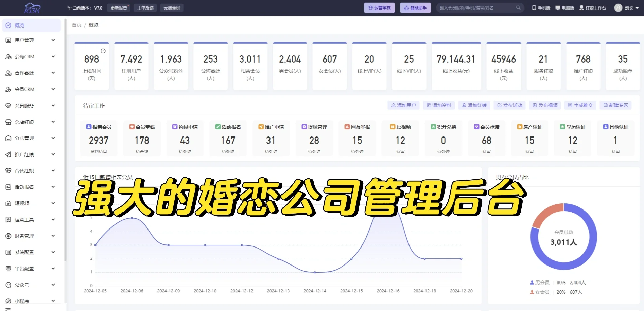The height and width of the screenshot is (311, 644).
Task: Open the 运营学苑 learning center
Action: tap(379, 7)
